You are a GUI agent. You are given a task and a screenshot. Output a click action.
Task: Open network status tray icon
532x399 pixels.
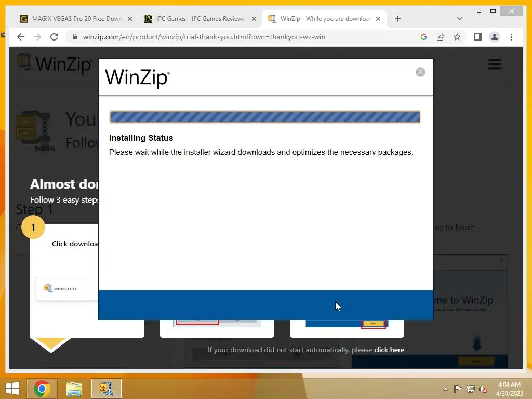pos(471,389)
